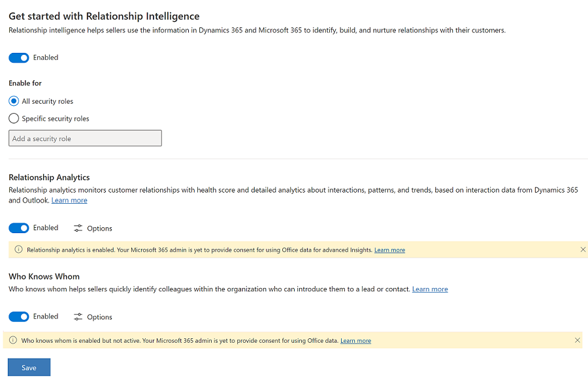The height and width of the screenshot is (384, 588).
Task: Dismiss the Relationship analytics consent banner
Action: point(583,249)
